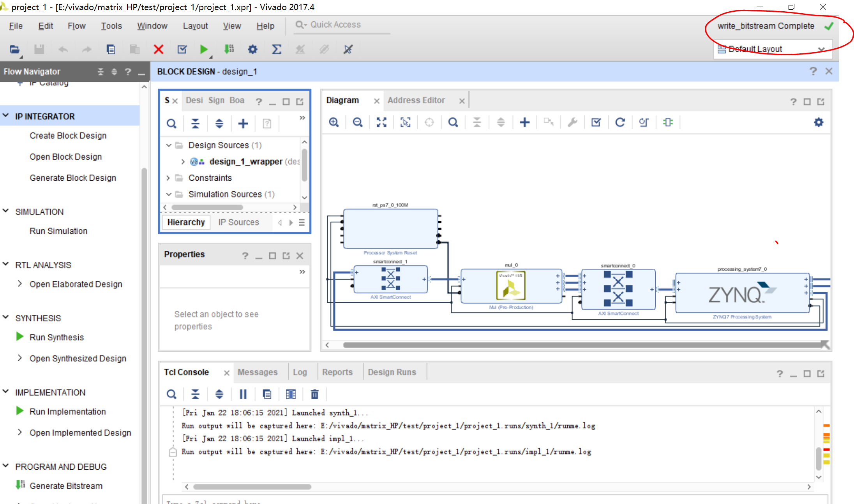Open the Tools menu
The width and height of the screenshot is (854, 504).
111,26
